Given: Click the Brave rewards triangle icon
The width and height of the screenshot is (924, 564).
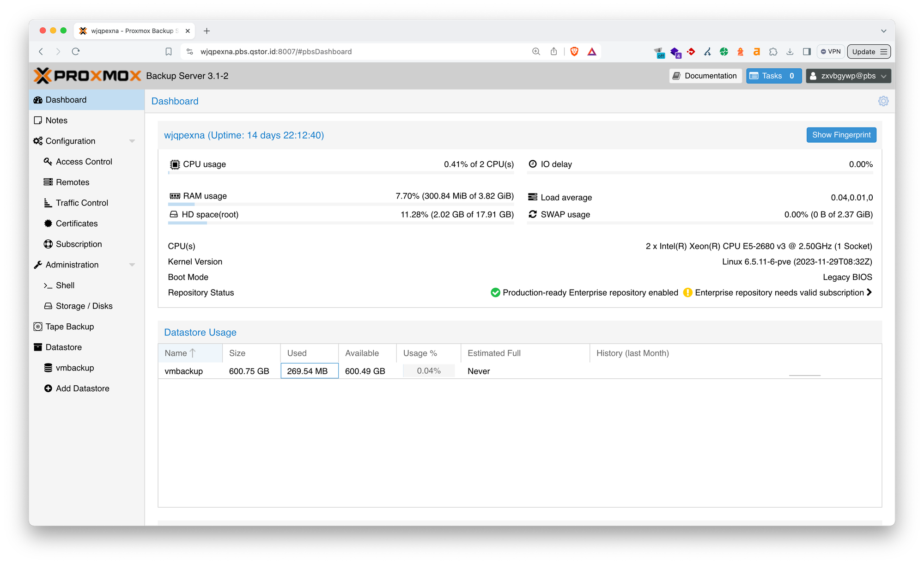Looking at the screenshot, I should click(x=592, y=51).
